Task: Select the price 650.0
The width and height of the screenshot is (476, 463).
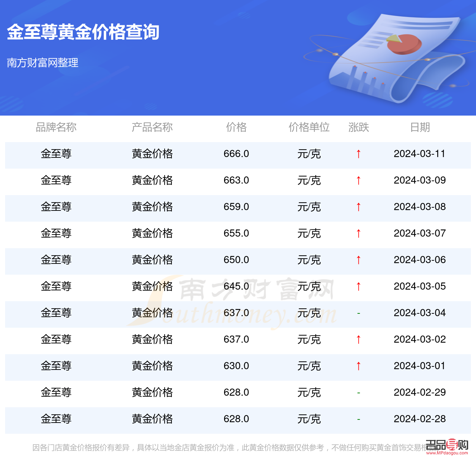Action: pos(236,260)
